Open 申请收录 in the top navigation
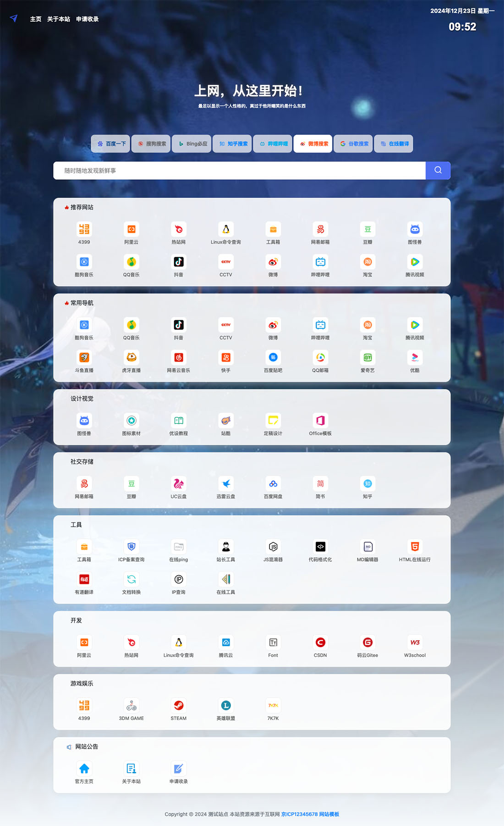Image resolution: width=504 pixels, height=826 pixels. pyautogui.click(x=88, y=19)
